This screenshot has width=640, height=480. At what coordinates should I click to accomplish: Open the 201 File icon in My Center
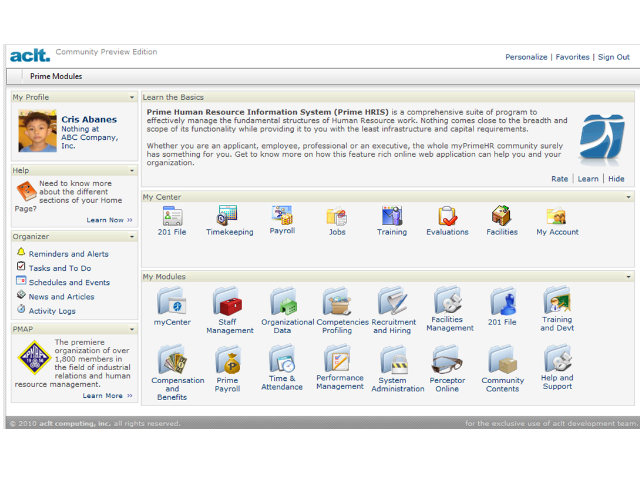(172, 216)
